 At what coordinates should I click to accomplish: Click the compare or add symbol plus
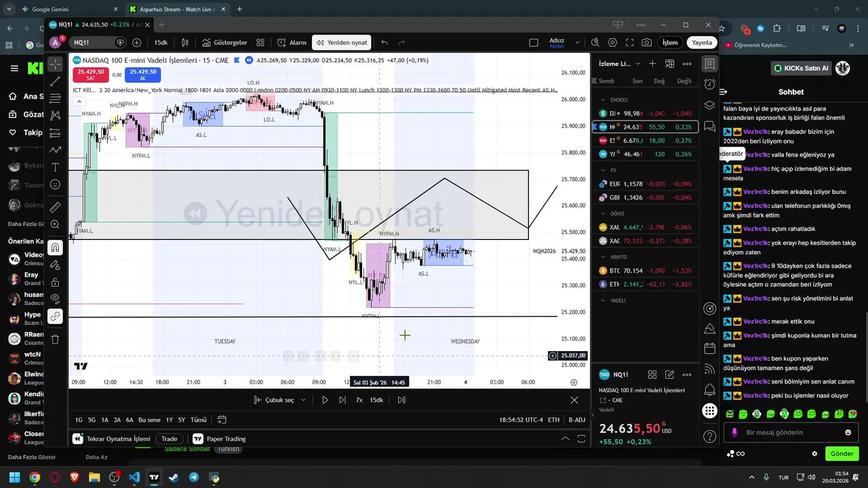[x=137, y=42]
